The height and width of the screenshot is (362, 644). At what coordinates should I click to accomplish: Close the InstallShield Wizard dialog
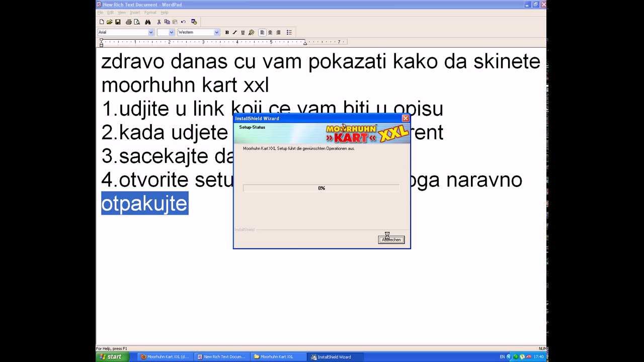[406, 119]
